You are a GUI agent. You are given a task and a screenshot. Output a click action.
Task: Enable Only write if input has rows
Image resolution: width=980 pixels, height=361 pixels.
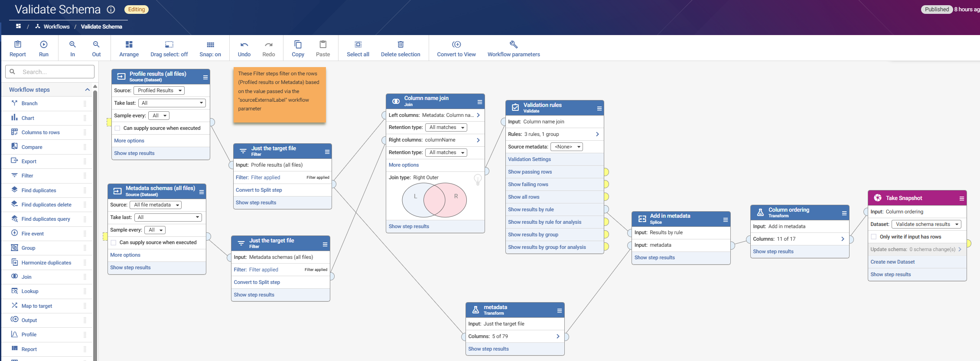874,237
